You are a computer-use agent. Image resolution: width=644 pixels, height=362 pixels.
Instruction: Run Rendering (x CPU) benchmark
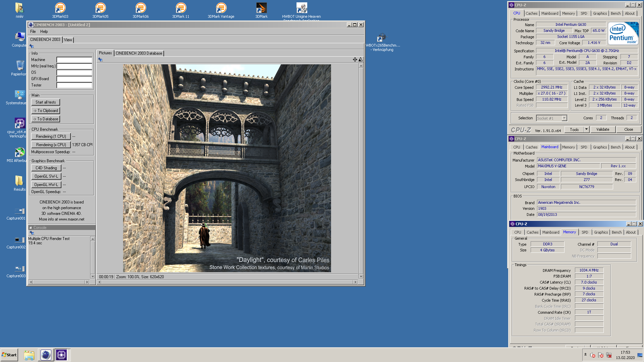(51, 145)
